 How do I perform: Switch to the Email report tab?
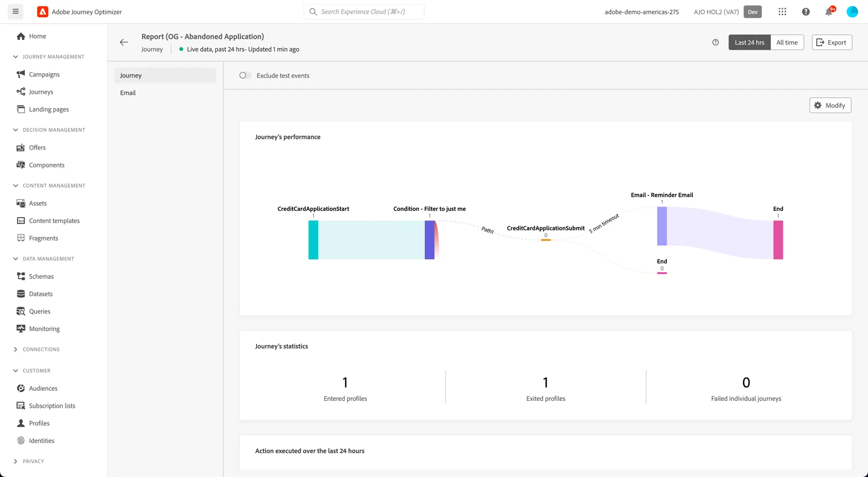[165, 93]
